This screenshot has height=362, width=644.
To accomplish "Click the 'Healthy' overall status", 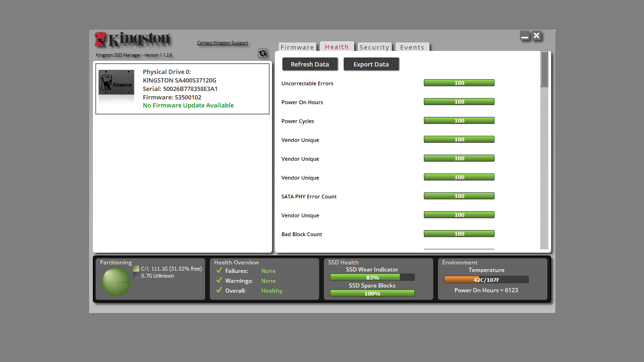I will [x=272, y=291].
